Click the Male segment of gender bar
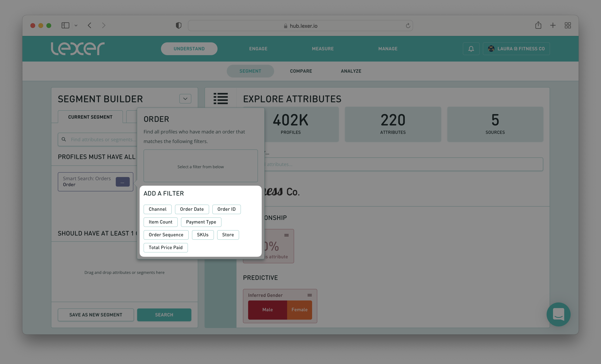601x364 pixels. click(267, 310)
